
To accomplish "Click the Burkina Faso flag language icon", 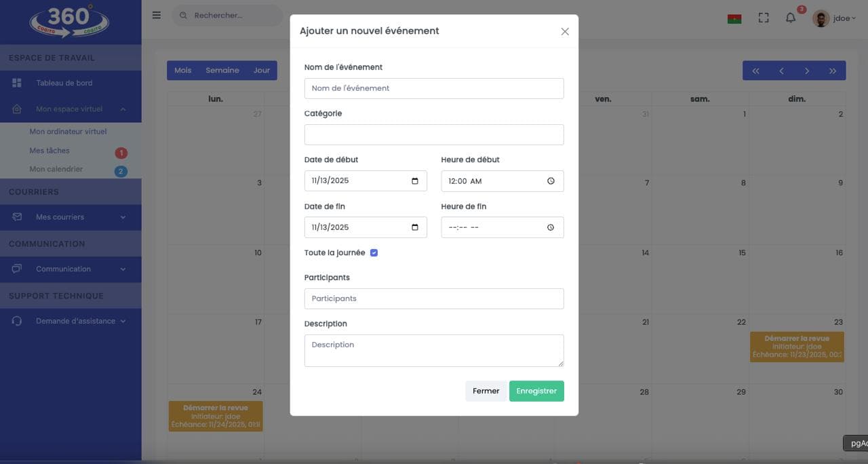I will [734, 18].
